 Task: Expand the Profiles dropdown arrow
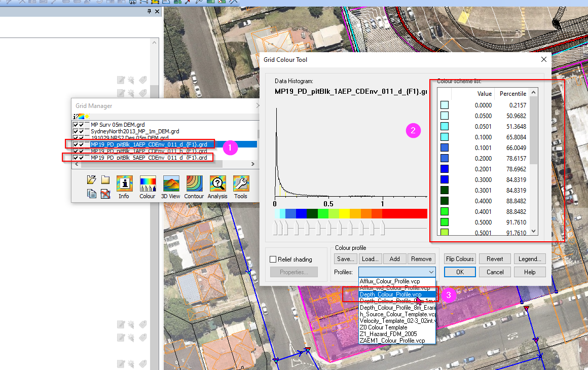[x=430, y=272]
